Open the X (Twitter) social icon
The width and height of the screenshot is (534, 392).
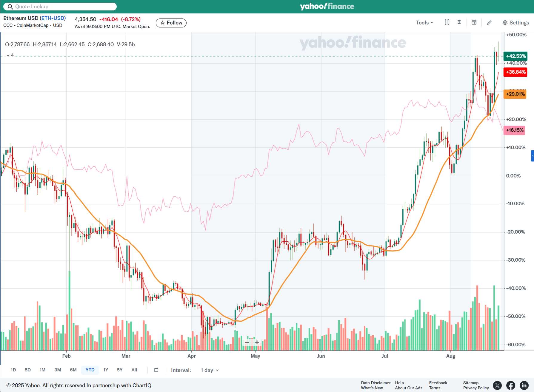click(497, 385)
